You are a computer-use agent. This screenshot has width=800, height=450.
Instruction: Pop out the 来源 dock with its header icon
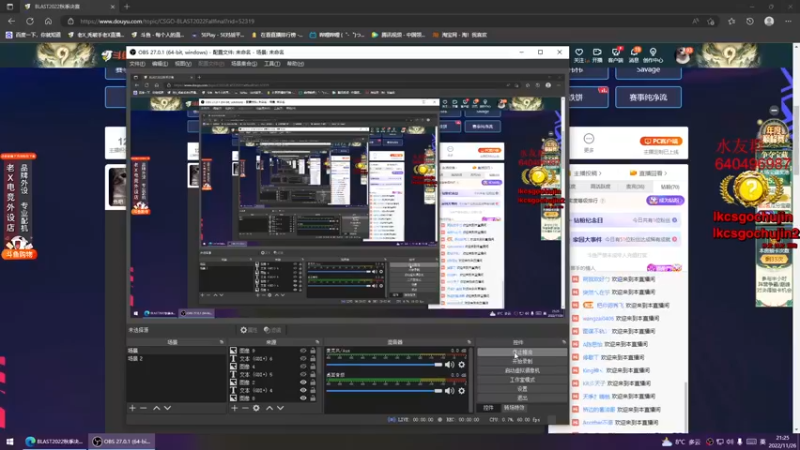(x=317, y=342)
